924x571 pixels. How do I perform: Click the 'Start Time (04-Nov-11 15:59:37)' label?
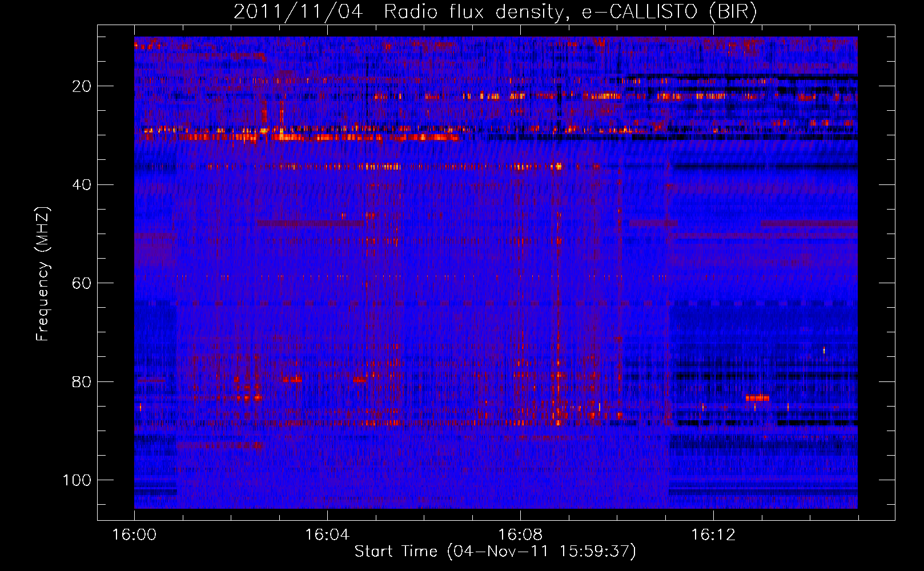coord(495,552)
